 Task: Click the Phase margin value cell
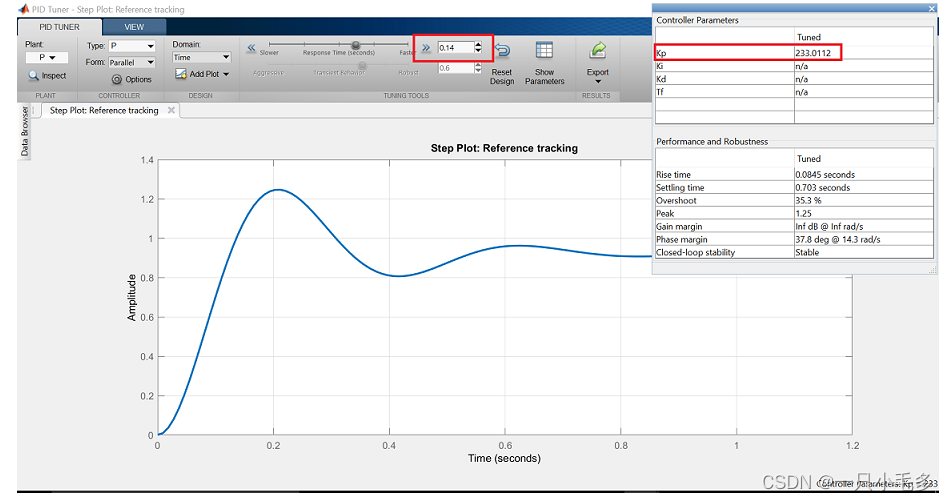pos(864,239)
